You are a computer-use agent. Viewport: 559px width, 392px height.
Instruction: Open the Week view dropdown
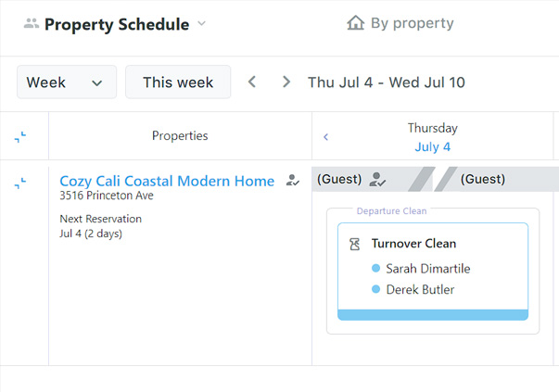point(67,82)
